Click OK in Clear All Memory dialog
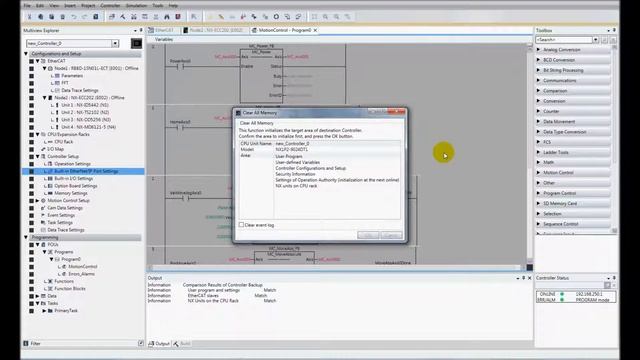The image size is (640, 360). pos(368,236)
